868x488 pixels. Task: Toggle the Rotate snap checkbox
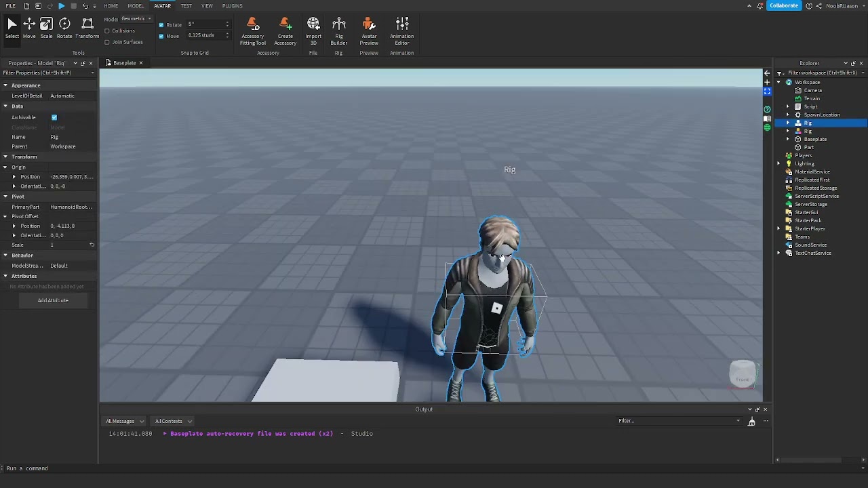pos(161,25)
